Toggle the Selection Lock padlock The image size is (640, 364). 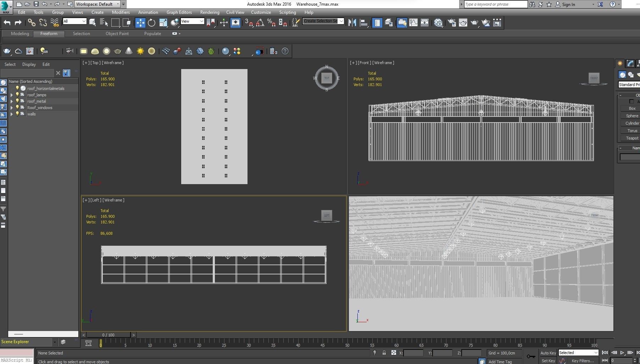pyautogui.click(x=384, y=353)
